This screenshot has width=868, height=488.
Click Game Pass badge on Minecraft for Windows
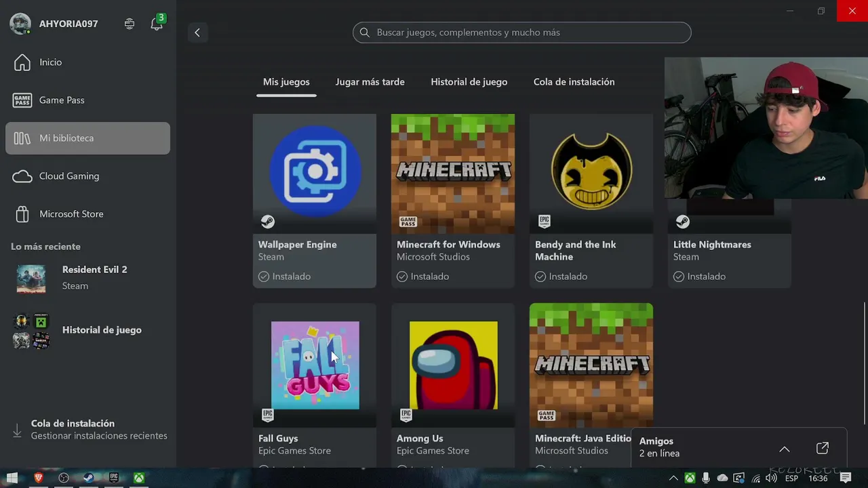[408, 222]
